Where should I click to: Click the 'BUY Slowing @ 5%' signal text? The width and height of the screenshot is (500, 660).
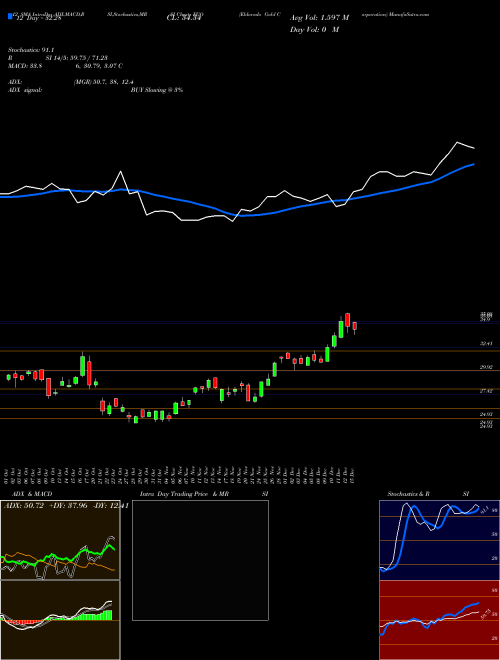coord(157,90)
